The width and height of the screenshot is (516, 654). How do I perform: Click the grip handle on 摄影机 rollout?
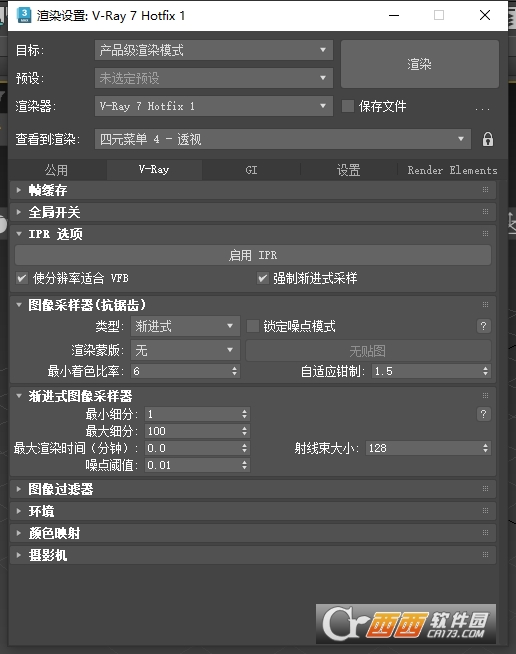click(485, 555)
